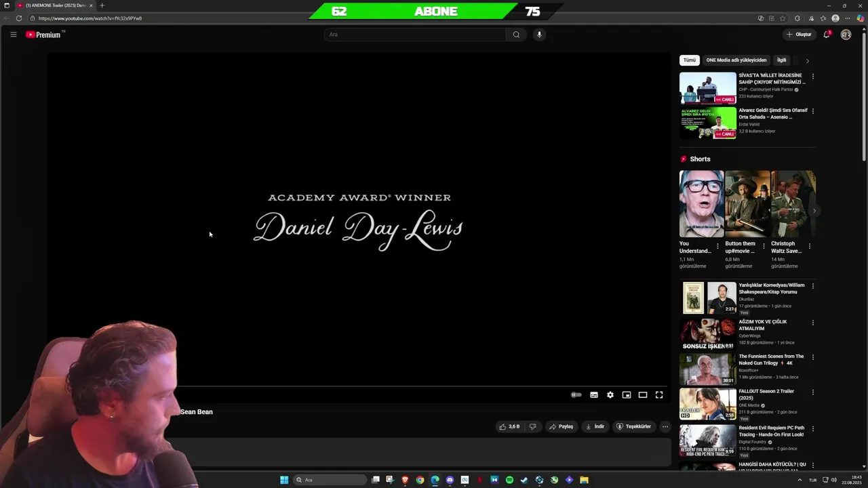Toggle subtitles in the video player

point(594,394)
